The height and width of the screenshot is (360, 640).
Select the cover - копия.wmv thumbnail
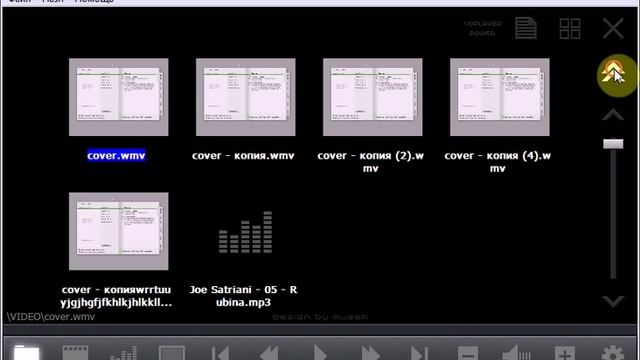(245, 97)
